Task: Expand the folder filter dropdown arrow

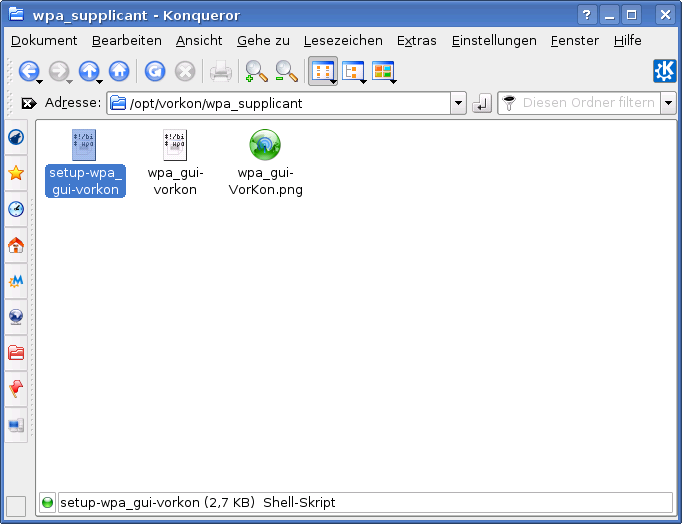Action: [x=669, y=103]
